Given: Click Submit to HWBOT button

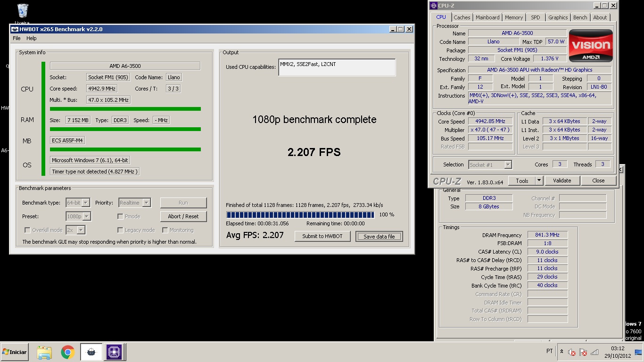Looking at the screenshot, I should [322, 236].
